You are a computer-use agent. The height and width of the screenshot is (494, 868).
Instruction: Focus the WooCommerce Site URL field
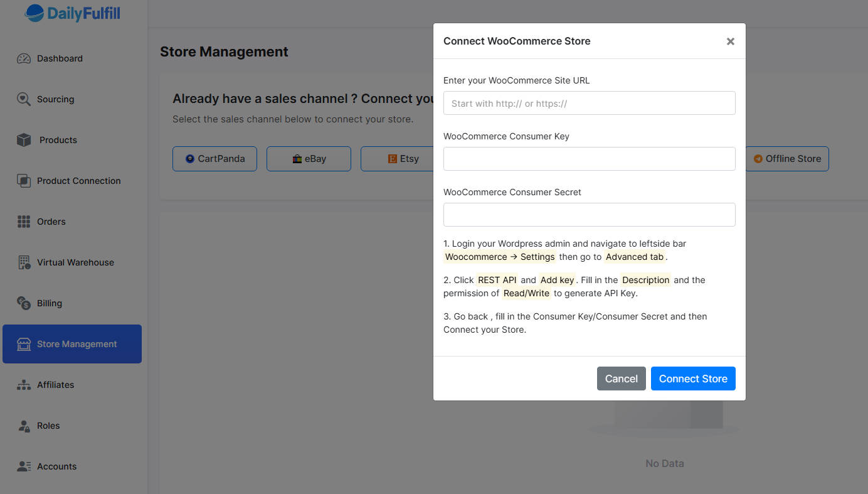point(589,103)
